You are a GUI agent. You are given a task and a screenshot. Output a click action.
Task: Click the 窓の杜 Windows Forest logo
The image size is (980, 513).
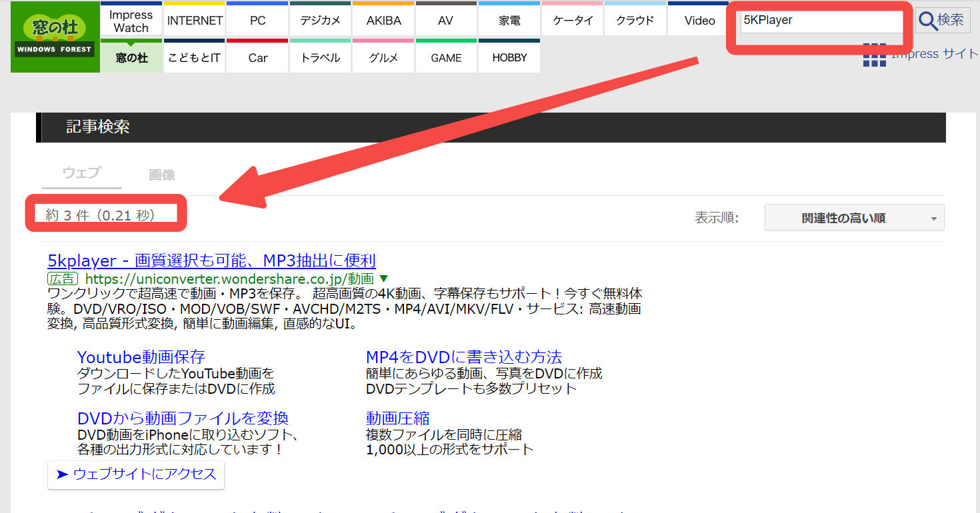point(55,37)
